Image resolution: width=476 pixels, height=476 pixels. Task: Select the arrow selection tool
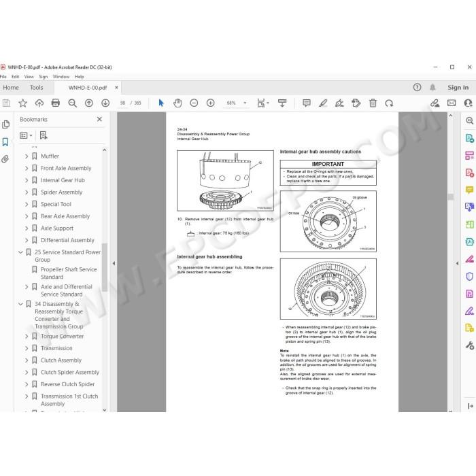(161, 103)
